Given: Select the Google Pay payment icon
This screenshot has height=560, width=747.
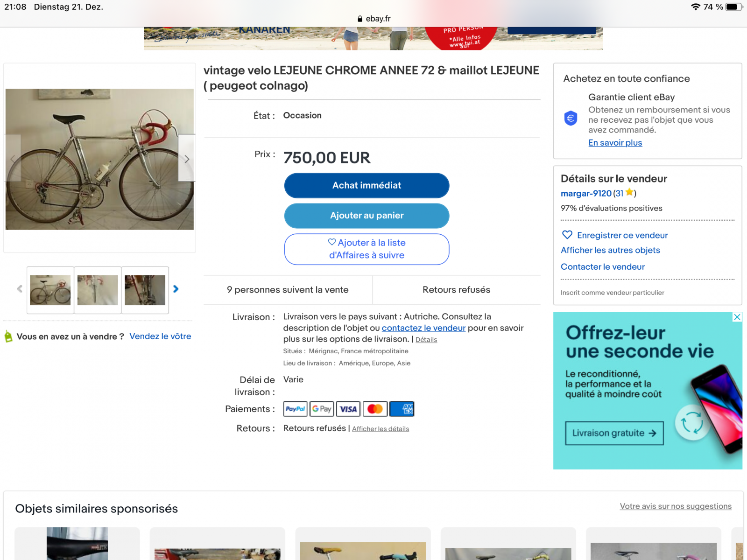Looking at the screenshot, I should coord(322,409).
